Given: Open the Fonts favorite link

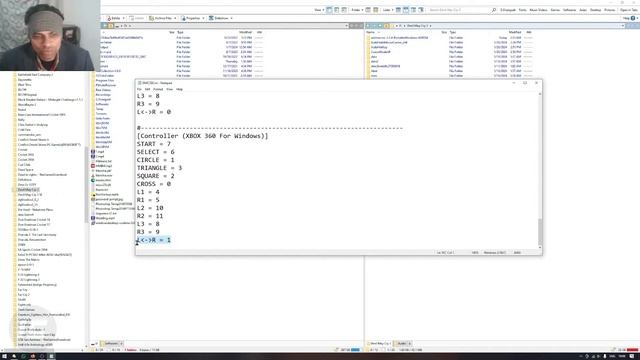Looking at the screenshot, I should click(x=522, y=10).
